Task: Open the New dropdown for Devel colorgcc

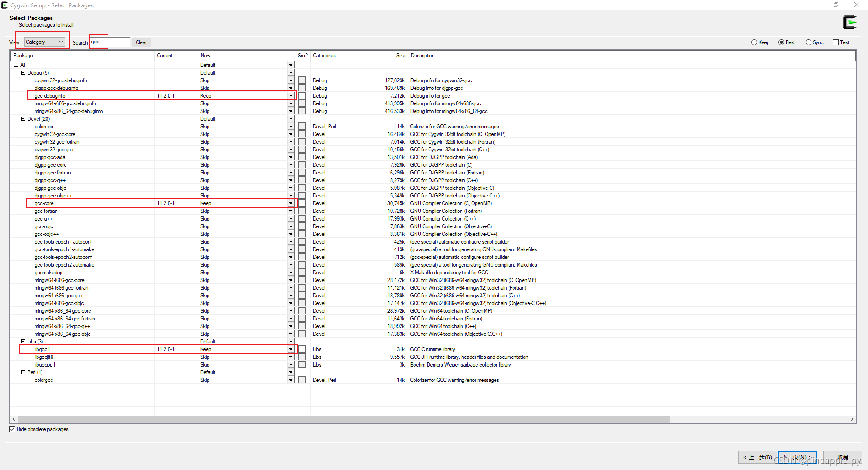Action: point(291,127)
